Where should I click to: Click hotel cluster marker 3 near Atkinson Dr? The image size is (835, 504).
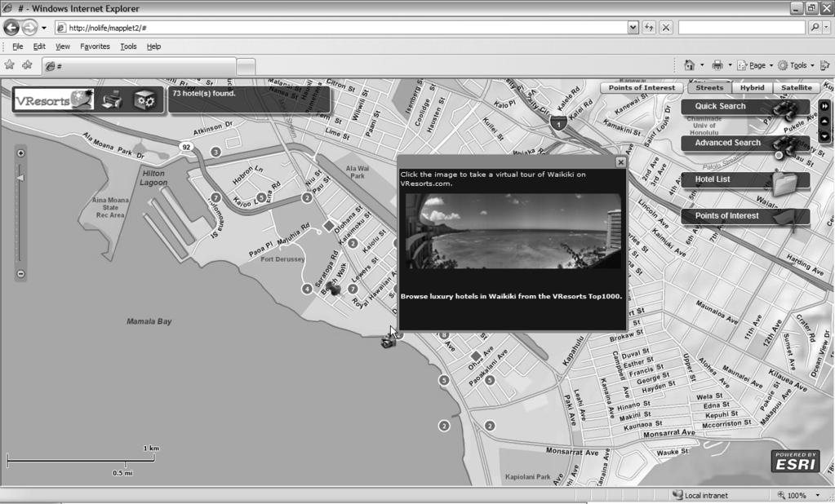coord(215,153)
